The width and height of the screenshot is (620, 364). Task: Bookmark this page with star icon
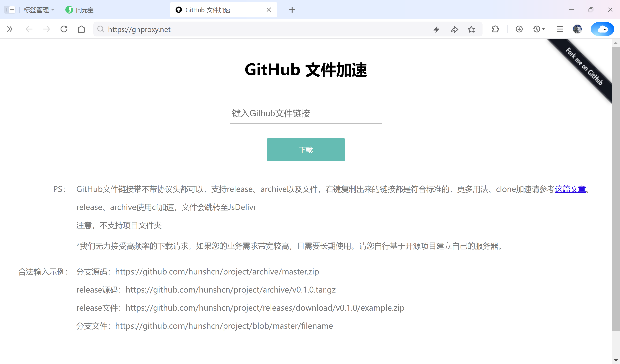[x=471, y=29]
